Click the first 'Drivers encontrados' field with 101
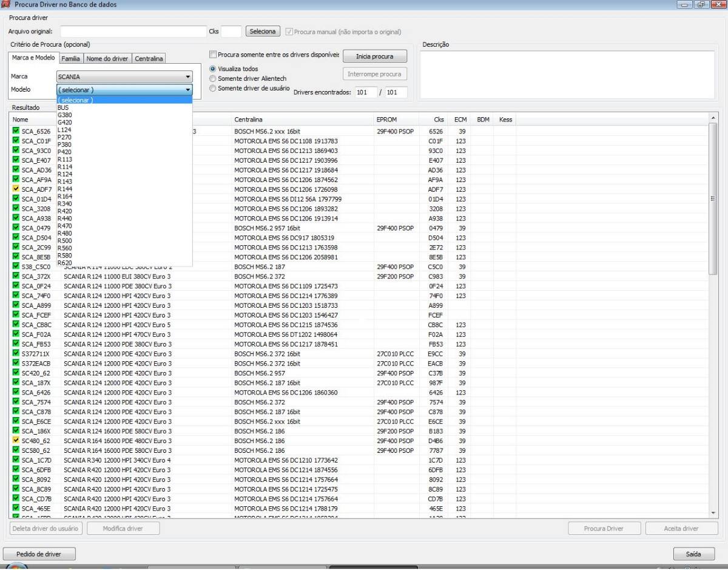Viewport: 728px width, 570px height. click(x=366, y=93)
